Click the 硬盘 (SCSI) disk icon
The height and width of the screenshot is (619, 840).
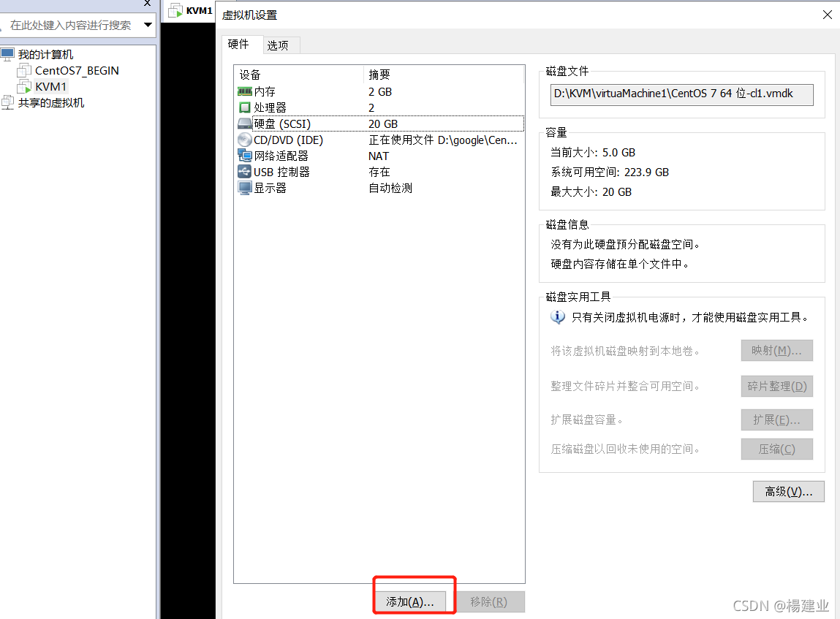click(x=246, y=124)
